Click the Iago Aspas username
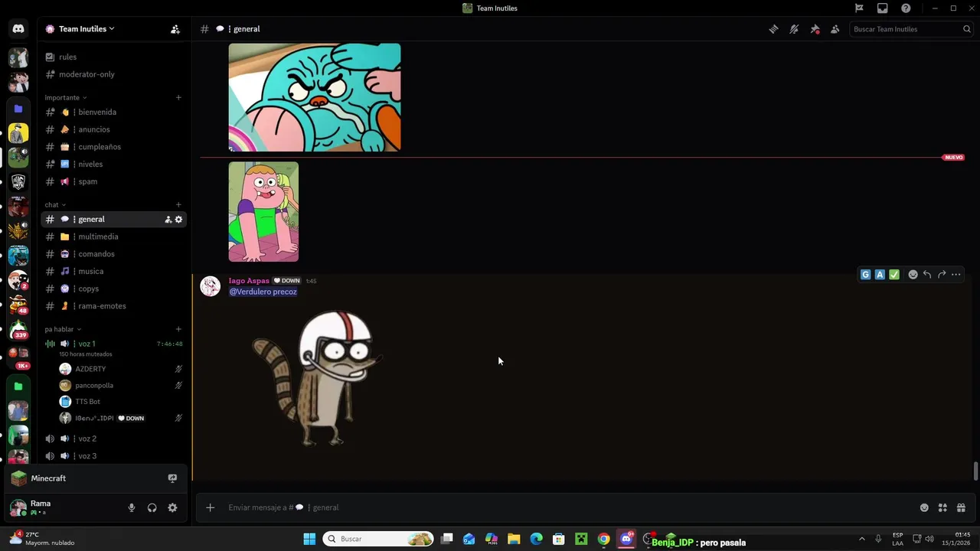 249,281
